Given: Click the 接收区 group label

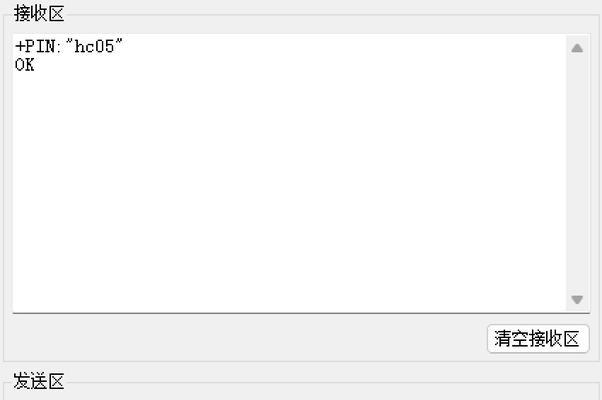Looking at the screenshot, I should [39, 13].
